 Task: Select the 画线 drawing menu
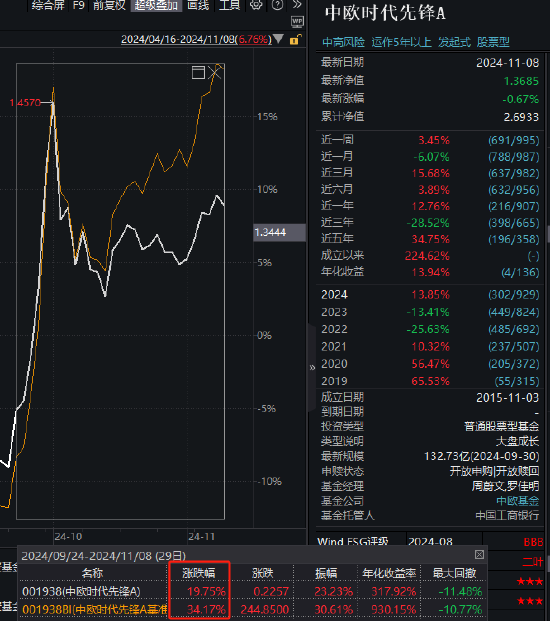(x=198, y=5)
